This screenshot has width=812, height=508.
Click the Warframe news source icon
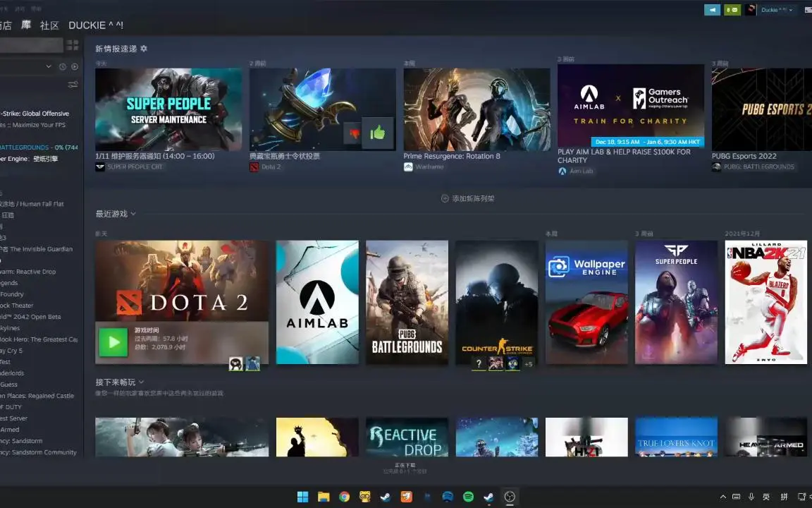coord(408,167)
